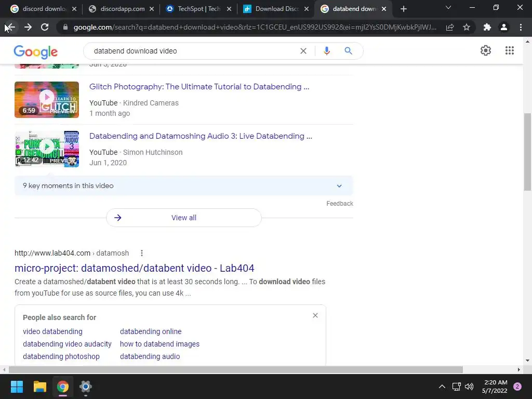The width and height of the screenshot is (532, 399).
Task: Show hidden system tray icons
Action: click(442, 387)
